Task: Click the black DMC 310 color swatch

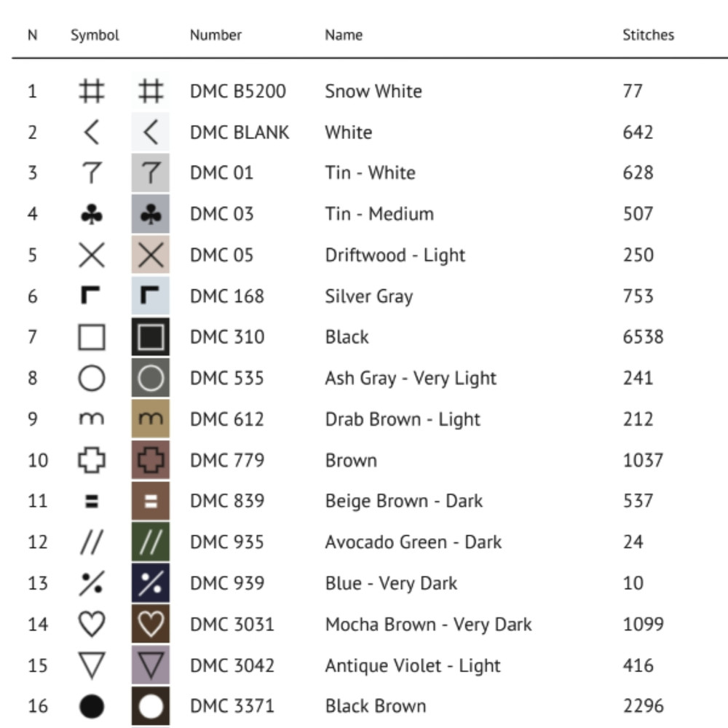Action: click(151, 338)
